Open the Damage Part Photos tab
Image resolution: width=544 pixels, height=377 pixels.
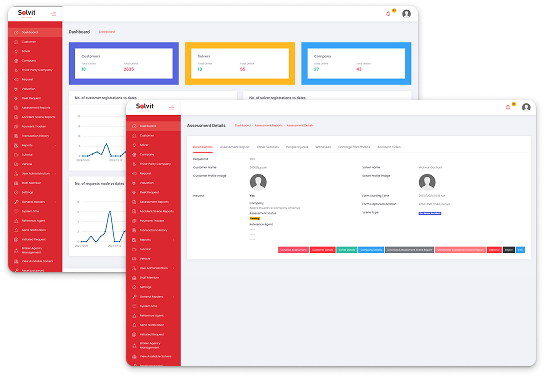pos(354,147)
